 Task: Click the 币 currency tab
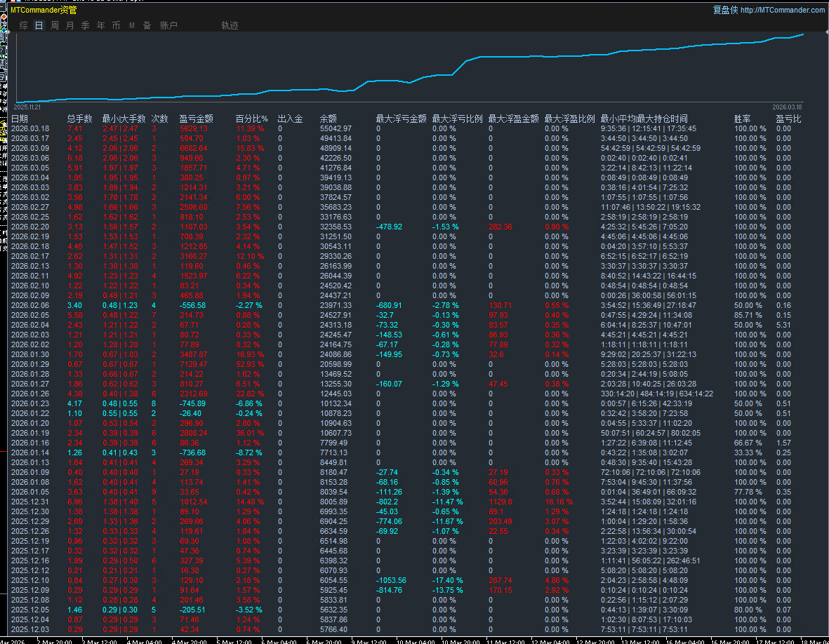pos(116,25)
